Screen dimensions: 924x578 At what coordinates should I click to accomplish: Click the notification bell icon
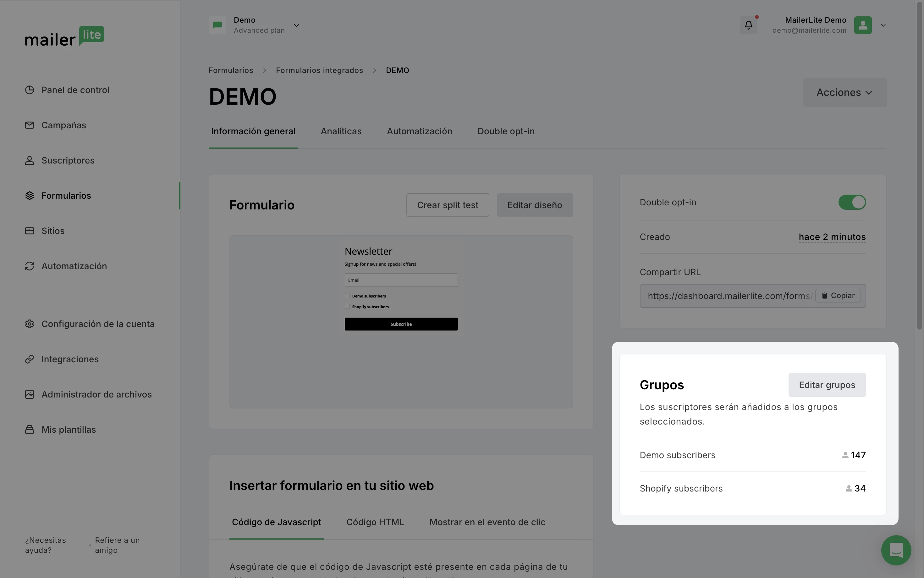pos(748,25)
